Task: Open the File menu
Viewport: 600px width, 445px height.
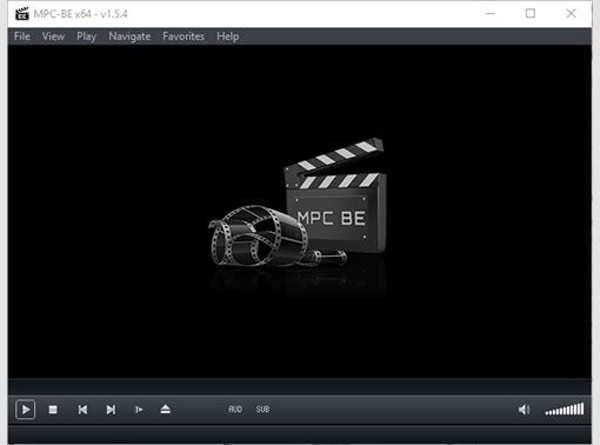Action: [x=22, y=36]
